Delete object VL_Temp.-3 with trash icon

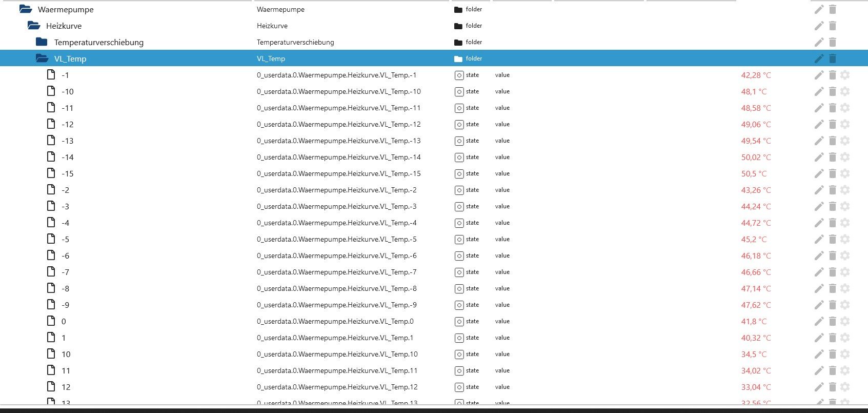pyautogui.click(x=833, y=206)
